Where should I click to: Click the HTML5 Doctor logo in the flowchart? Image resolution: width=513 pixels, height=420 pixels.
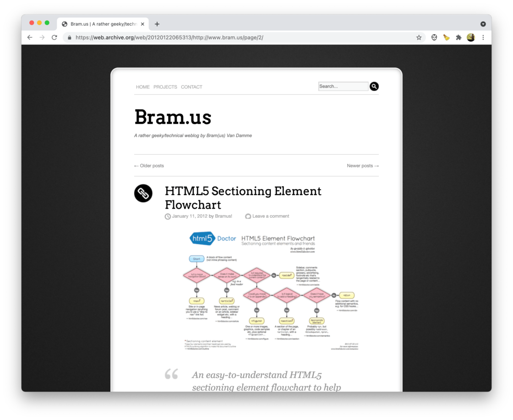click(203, 238)
